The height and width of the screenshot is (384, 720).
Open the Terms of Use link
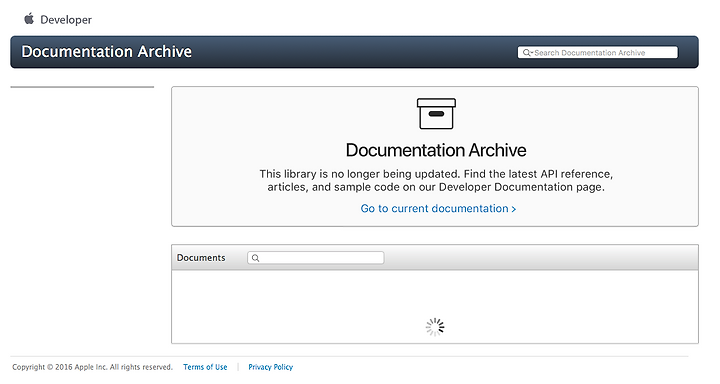click(205, 367)
